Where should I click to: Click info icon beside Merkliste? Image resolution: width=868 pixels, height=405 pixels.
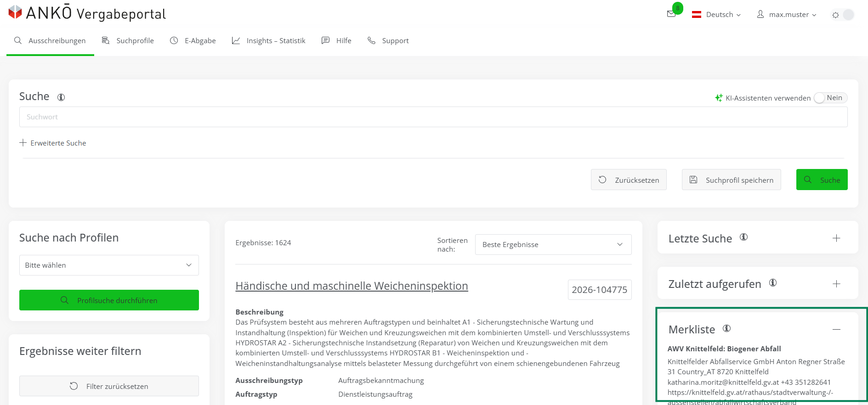pos(726,328)
